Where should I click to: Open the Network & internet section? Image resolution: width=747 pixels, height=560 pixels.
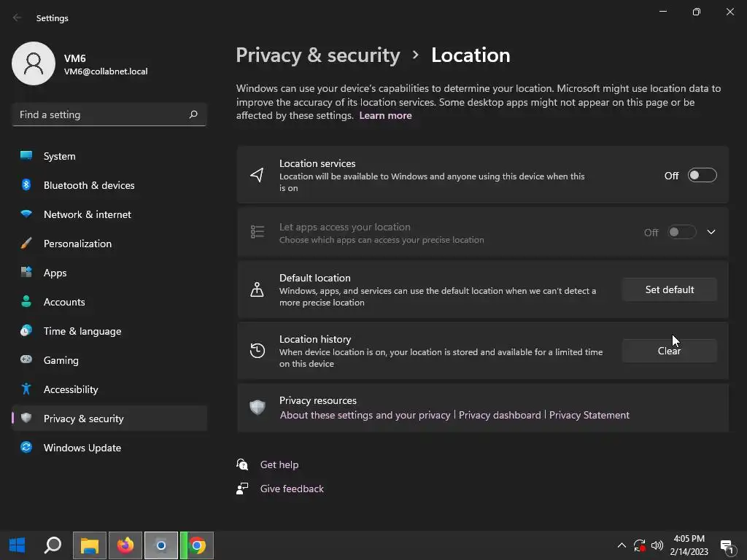click(x=88, y=214)
